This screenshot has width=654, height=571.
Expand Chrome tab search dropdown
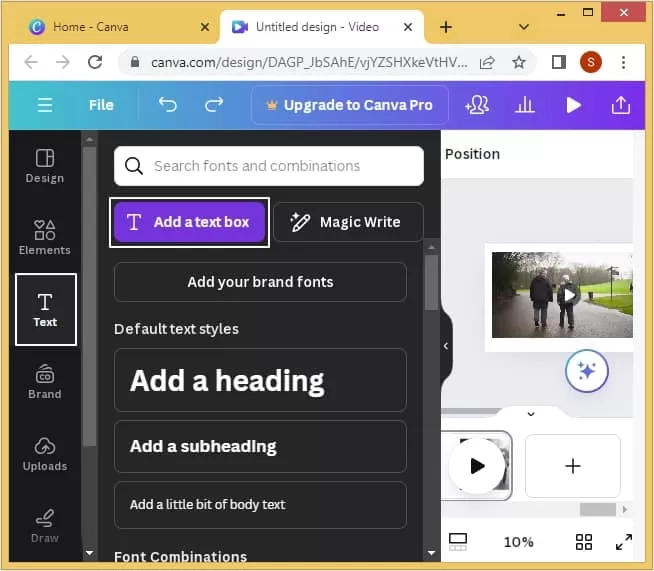523,27
